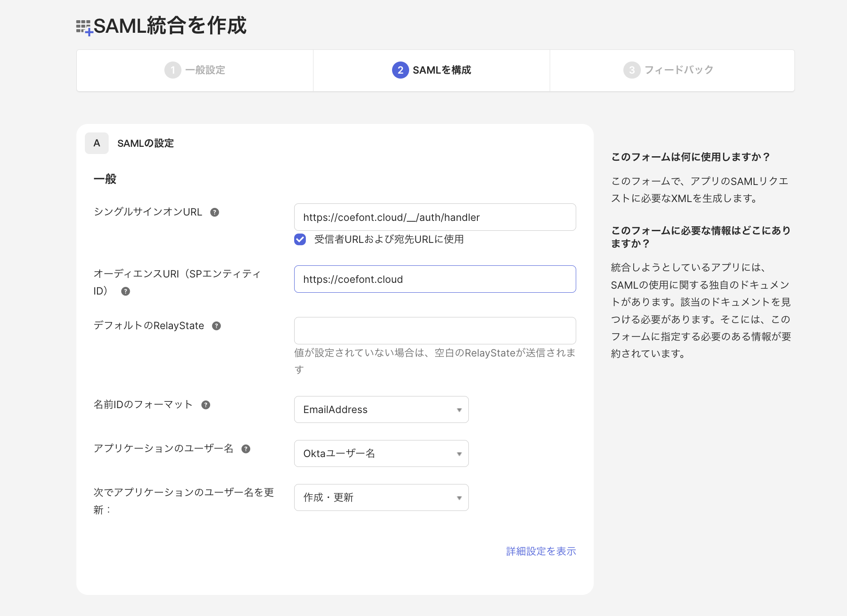Viewport: 847px width, 616px height.
Task: Click the このフォームは何に使用しますか？ heading
Action: (691, 157)
